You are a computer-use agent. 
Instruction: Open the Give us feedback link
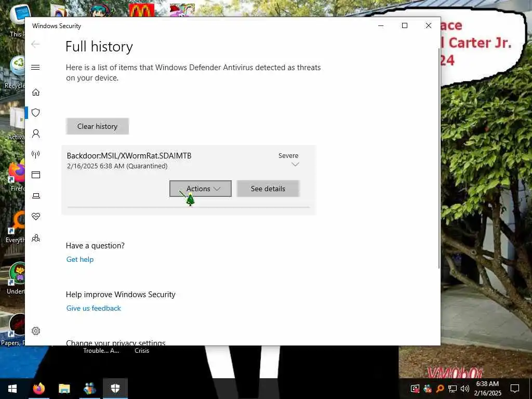94,309
